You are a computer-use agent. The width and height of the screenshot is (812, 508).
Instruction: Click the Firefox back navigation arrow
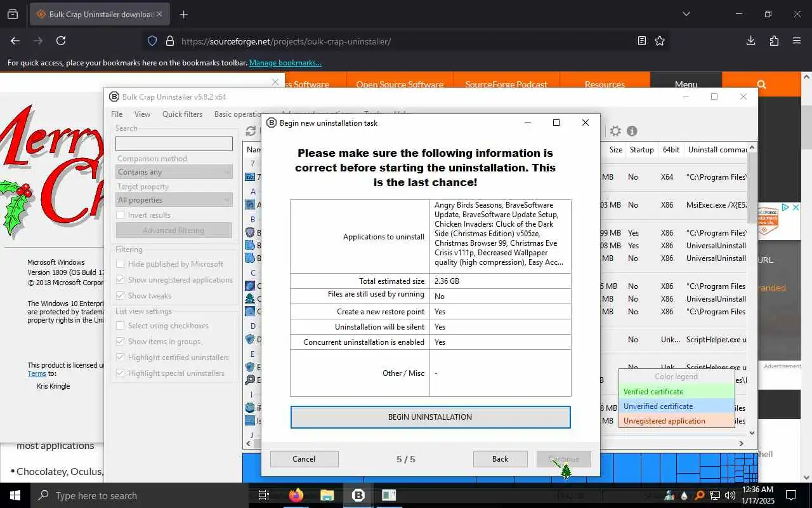tap(15, 41)
